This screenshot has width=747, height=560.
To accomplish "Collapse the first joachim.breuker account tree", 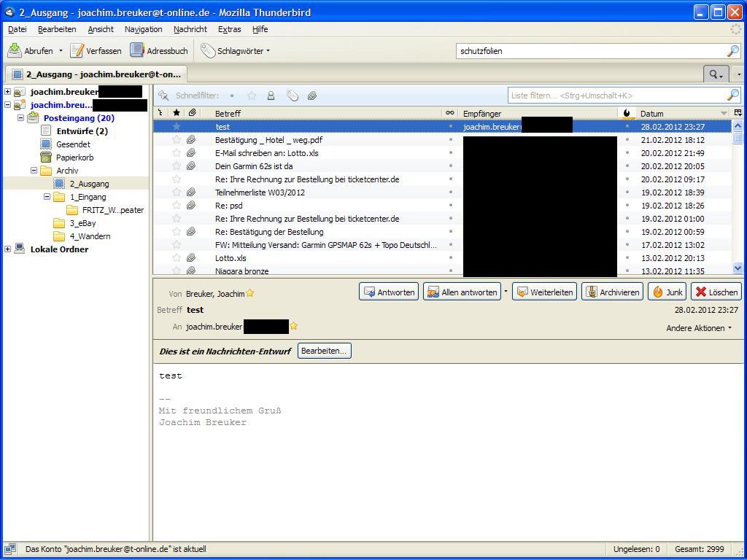I will tap(7, 91).
